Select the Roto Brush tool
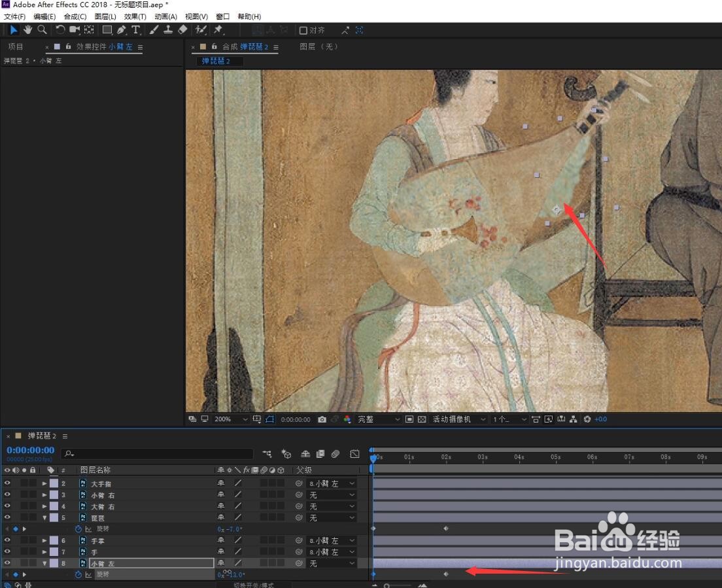Screen dimensions: 722x588 pyautogui.click(x=201, y=30)
